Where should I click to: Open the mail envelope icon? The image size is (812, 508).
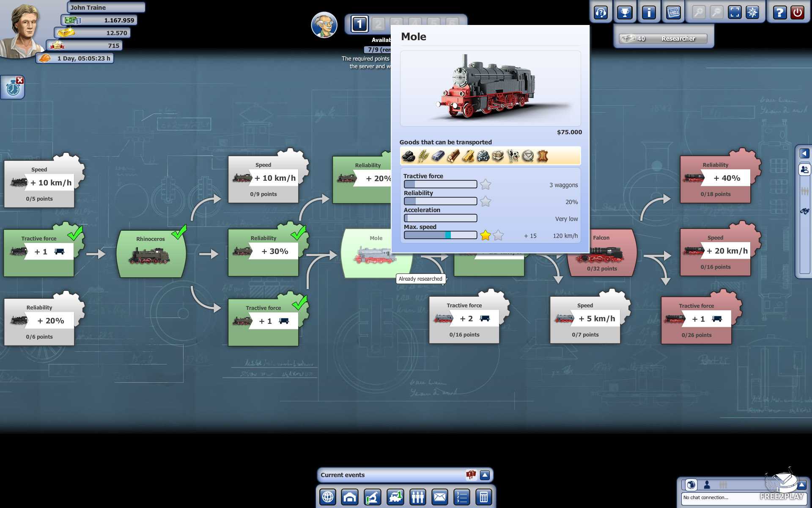click(x=440, y=497)
